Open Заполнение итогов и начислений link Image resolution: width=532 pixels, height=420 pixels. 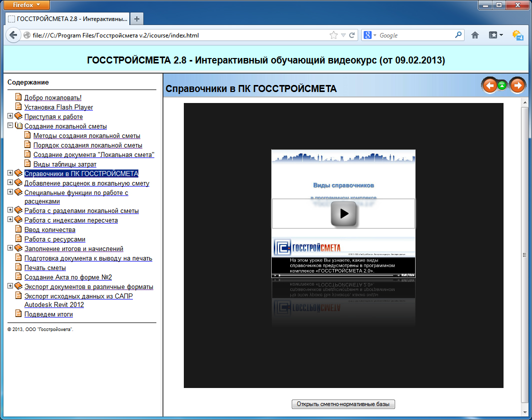coord(74,249)
